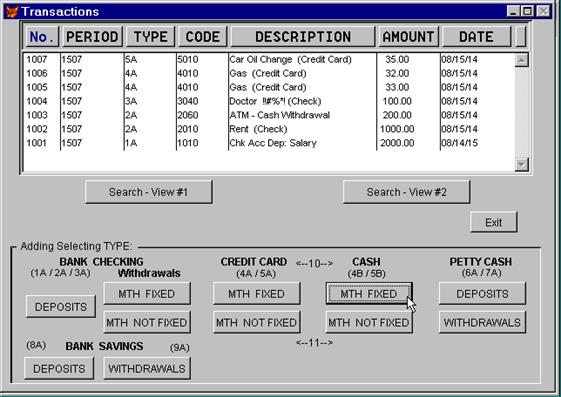
Task: Click the TYPE column header
Action: pos(150,36)
